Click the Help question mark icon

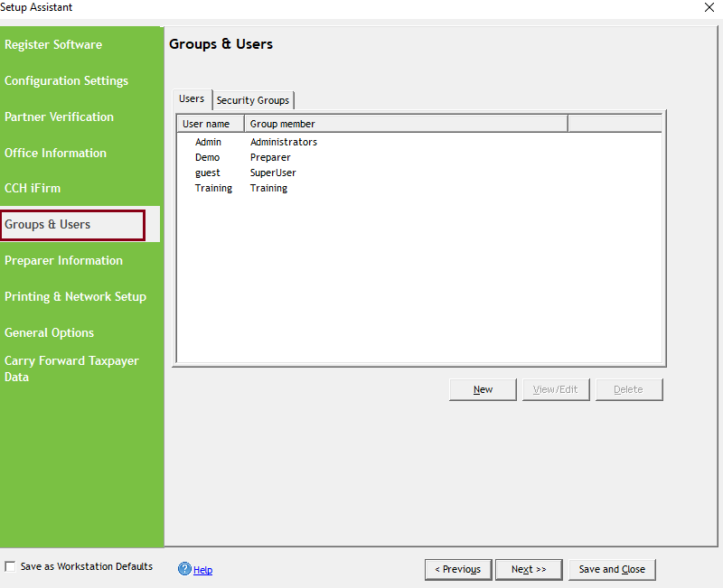(185, 569)
